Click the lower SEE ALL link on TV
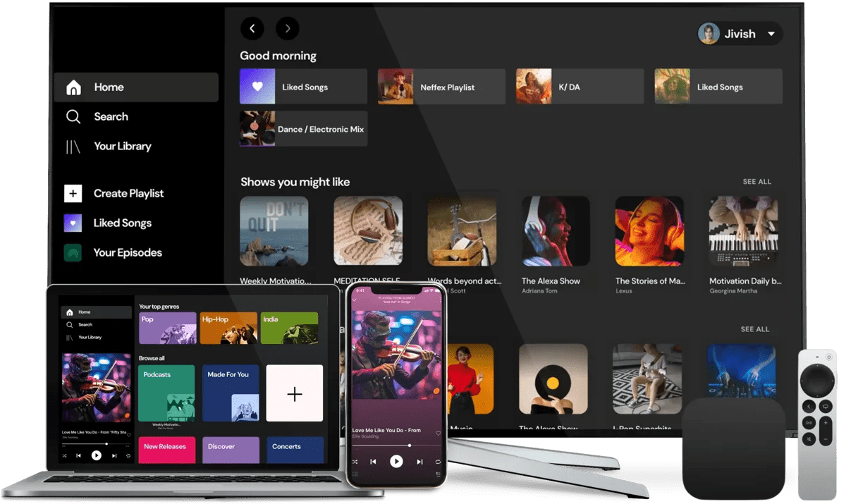846x504 pixels. click(x=755, y=329)
